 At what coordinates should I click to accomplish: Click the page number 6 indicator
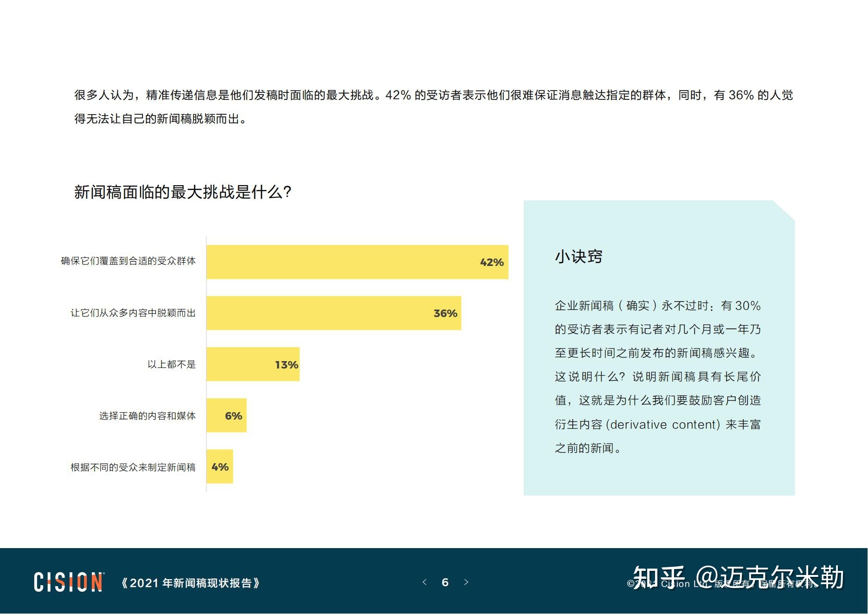pos(445,582)
